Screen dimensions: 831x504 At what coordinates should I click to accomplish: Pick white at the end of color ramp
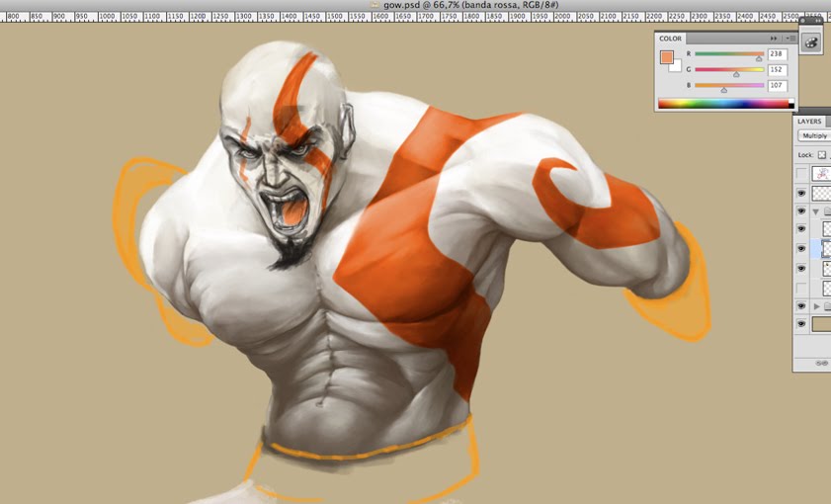tap(791, 101)
